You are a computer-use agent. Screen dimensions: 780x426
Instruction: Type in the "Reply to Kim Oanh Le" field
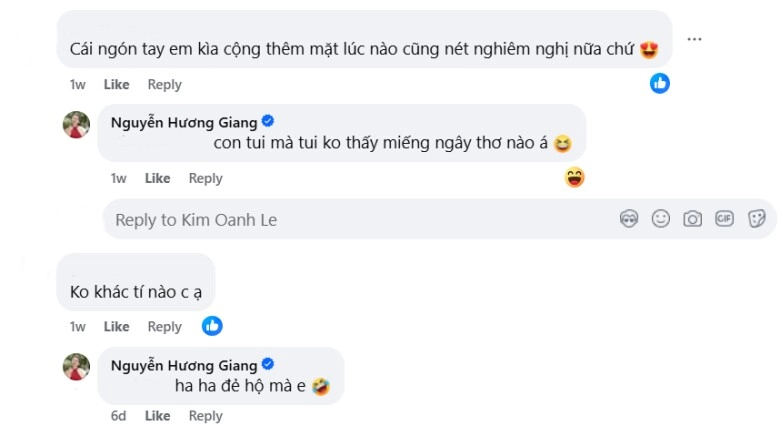[350, 220]
